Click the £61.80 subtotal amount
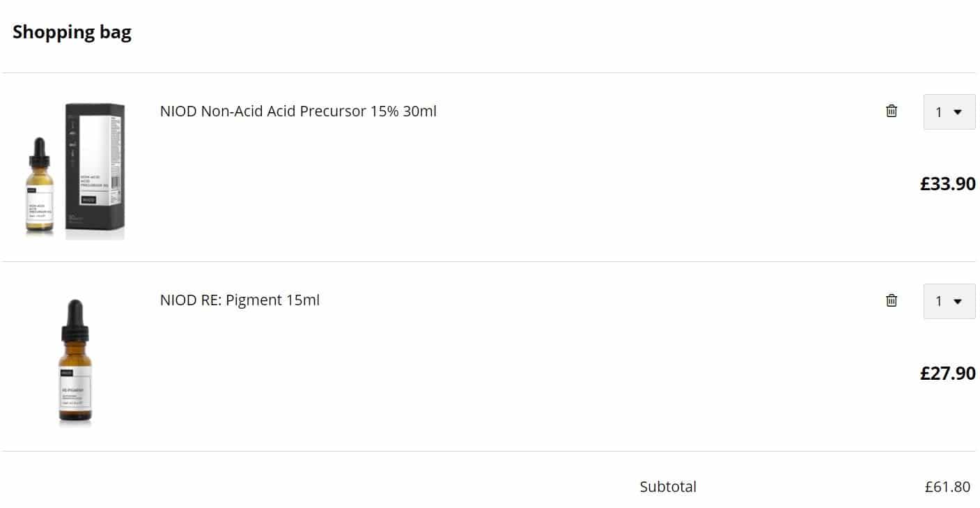The height and width of the screenshot is (508, 980). point(947,486)
